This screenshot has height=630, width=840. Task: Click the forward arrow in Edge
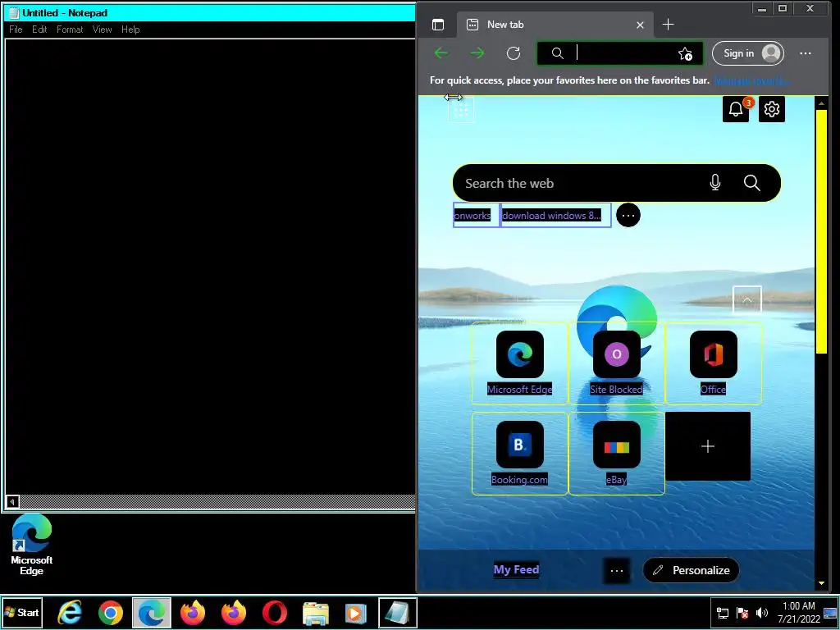[x=477, y=53]
